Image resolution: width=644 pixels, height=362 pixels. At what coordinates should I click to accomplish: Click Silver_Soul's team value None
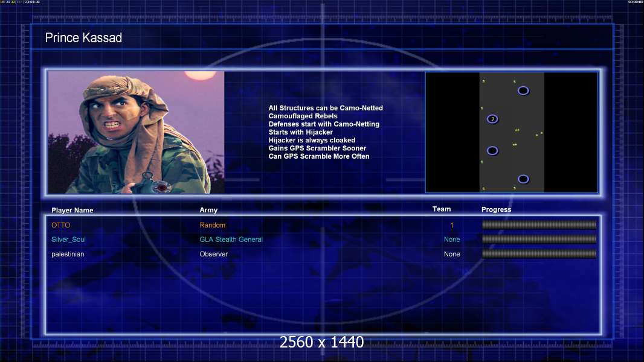coord(452,240)
